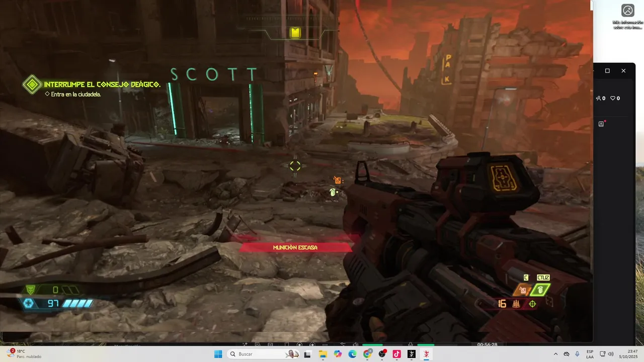Open network quick settings in tray

(603, 354)
